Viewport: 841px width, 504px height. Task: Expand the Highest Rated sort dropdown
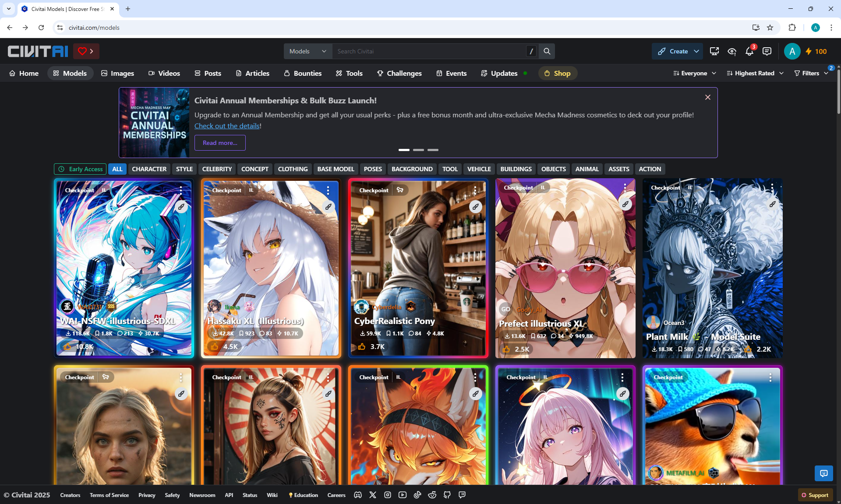[755, 73]
